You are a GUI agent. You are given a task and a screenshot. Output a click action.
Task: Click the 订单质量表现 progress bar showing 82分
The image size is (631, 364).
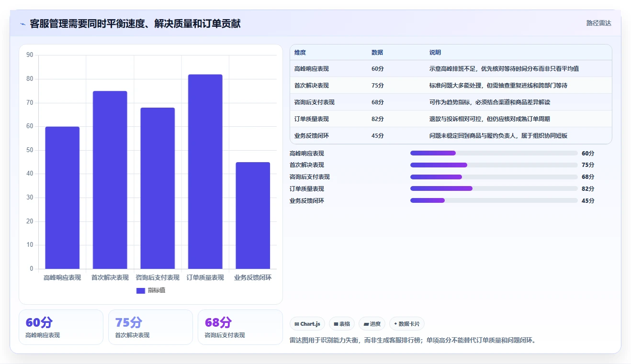click(x=494, y=188)
